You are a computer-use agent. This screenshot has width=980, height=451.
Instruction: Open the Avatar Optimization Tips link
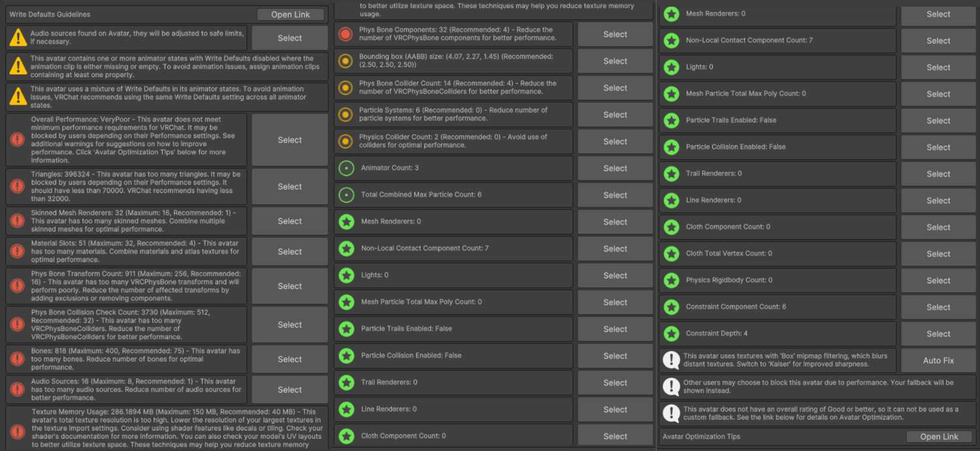(x=939, y=437)
